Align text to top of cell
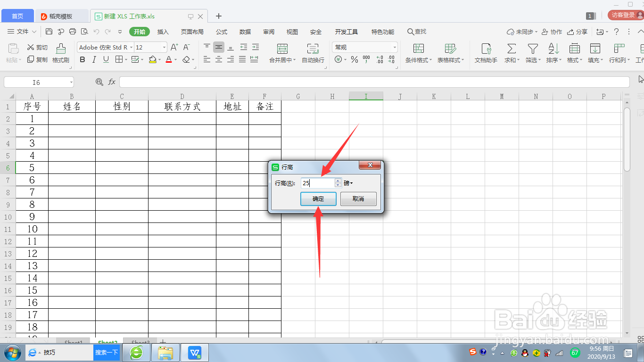 [x=207, y=47]
